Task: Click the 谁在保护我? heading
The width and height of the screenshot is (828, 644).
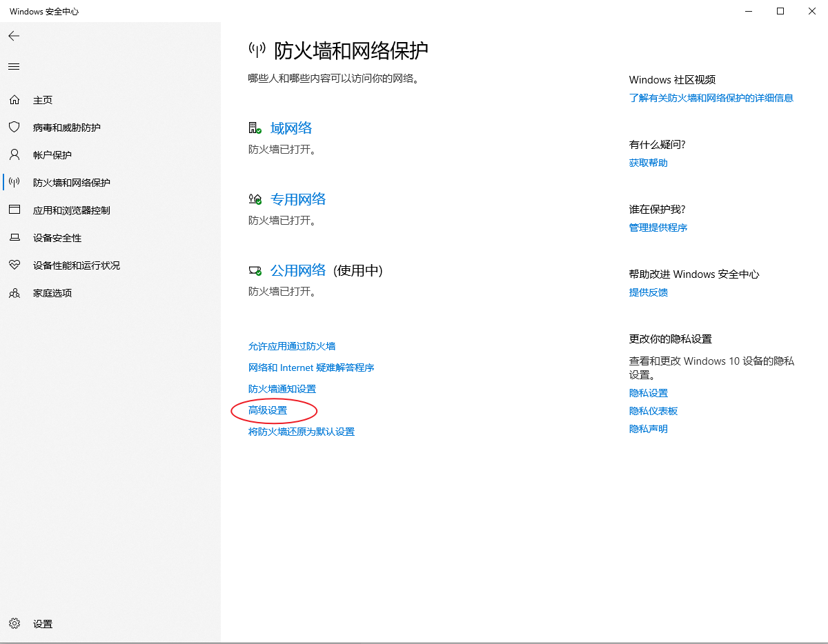Action: click(x=658, y=210)
